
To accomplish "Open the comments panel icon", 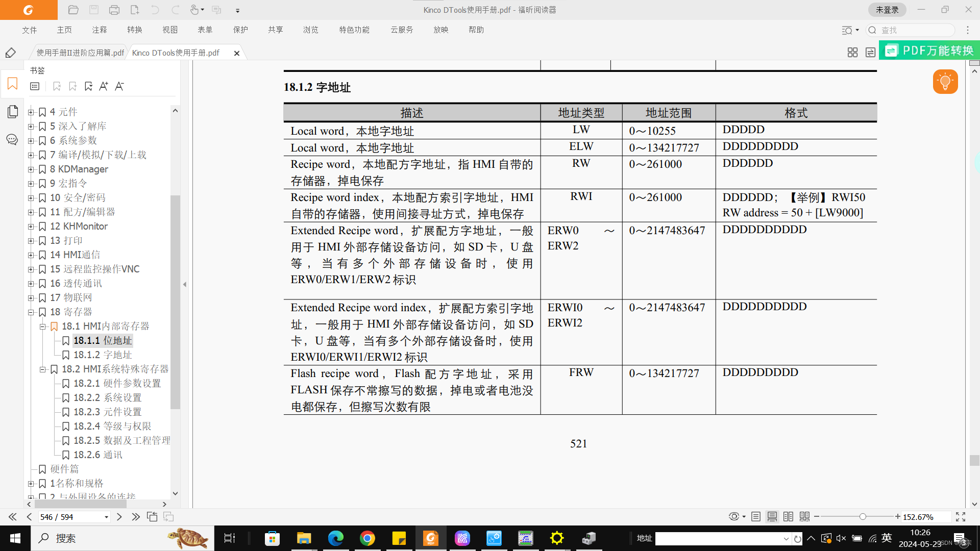I will [x=12, y=139].
